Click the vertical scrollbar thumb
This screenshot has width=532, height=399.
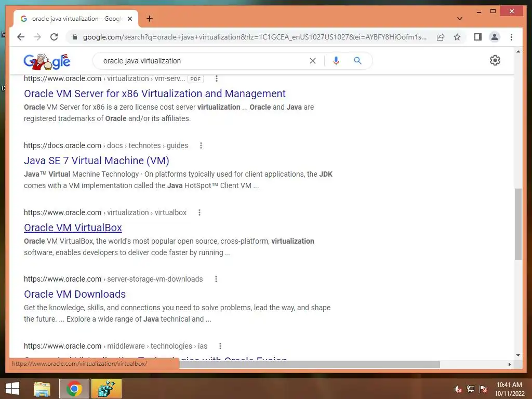[518, 224]
